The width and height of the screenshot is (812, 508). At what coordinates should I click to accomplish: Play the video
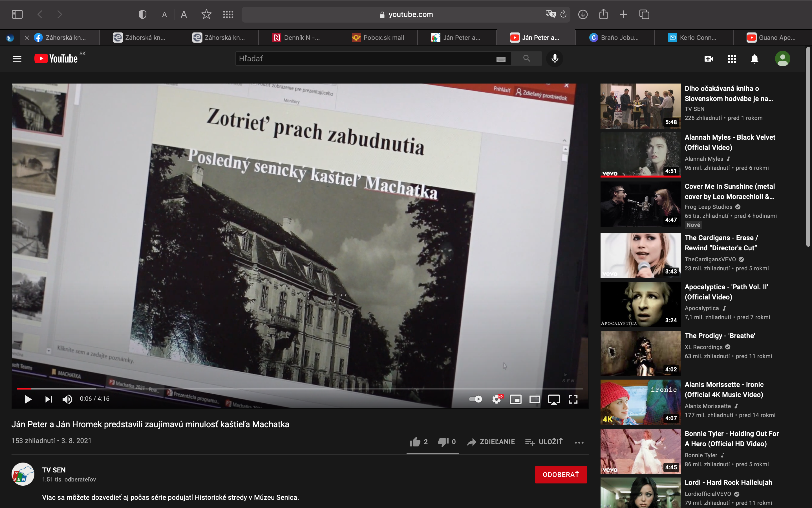click(x=28, y=399)
